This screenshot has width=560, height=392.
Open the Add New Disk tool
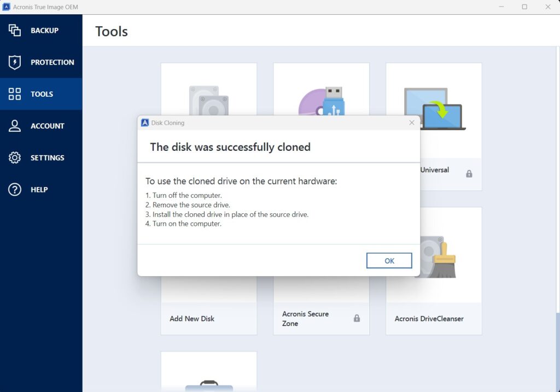coord(192,318)
